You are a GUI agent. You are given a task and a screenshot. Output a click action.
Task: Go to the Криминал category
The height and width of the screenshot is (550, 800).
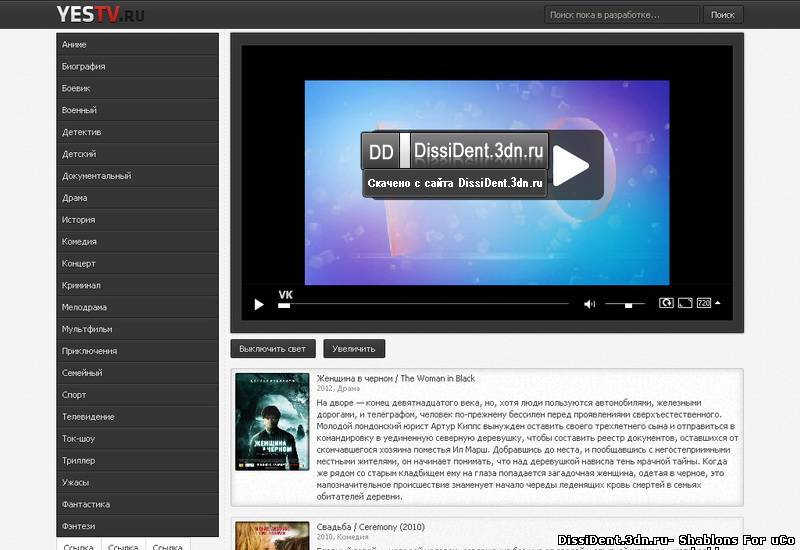click(x=138, y=286)
